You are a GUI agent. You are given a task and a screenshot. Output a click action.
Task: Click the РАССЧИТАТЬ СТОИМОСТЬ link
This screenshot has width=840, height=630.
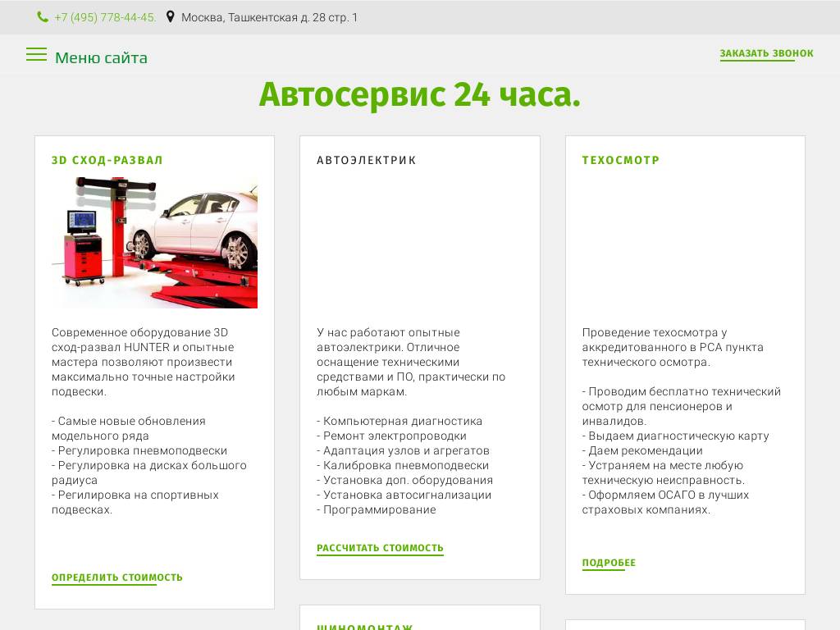[x=380, y=548]
